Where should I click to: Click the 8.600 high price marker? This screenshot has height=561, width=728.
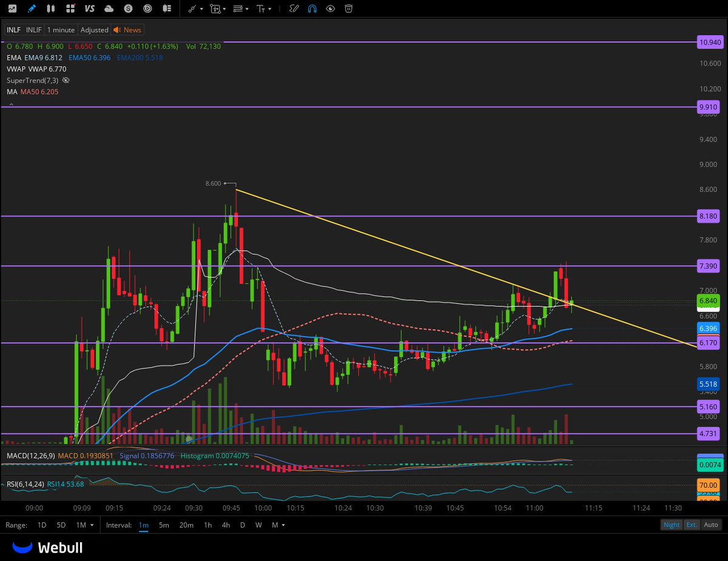pos(214,183)
